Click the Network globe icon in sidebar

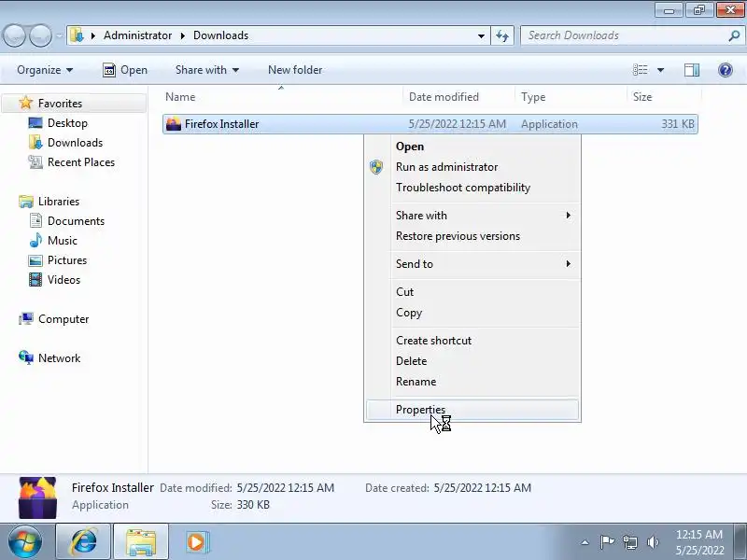[26, 357]
